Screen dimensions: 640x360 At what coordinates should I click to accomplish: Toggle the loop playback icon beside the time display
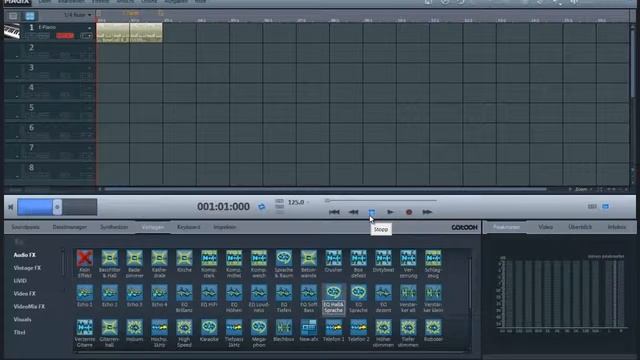point(262,207)
